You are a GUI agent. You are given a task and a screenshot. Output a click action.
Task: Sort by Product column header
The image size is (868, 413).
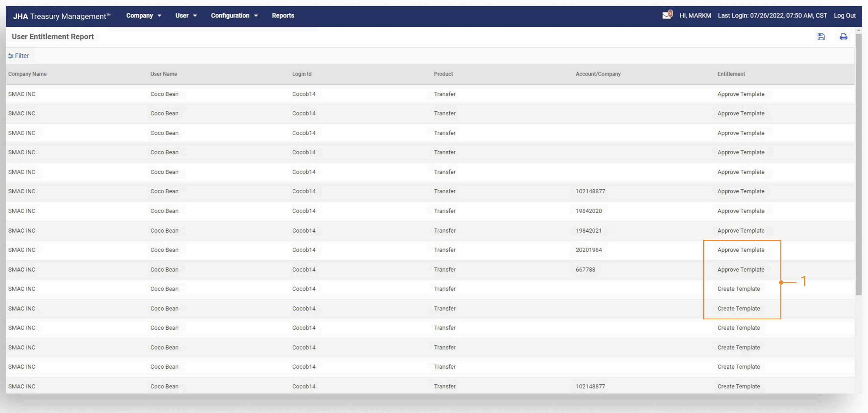click(443, 74)
